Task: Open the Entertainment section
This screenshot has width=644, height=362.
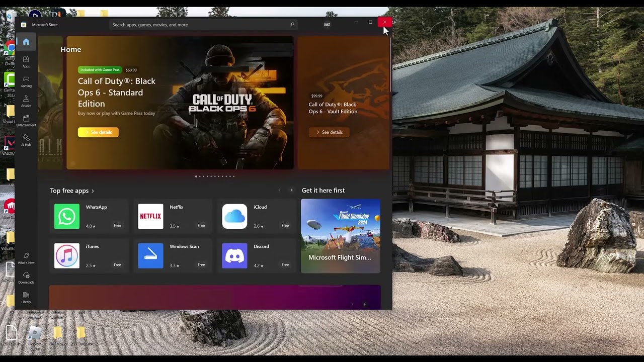Action: 26,121
